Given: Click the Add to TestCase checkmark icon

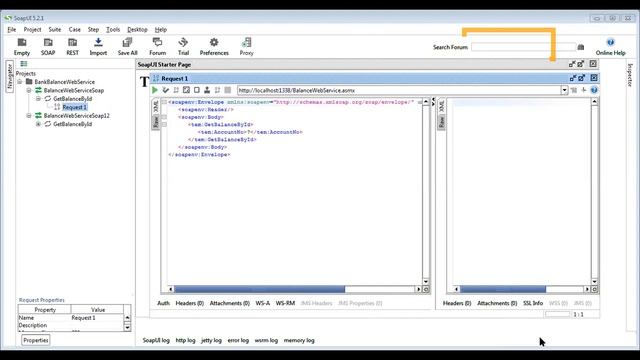Looking at the screenshot, I should (165, 90).
